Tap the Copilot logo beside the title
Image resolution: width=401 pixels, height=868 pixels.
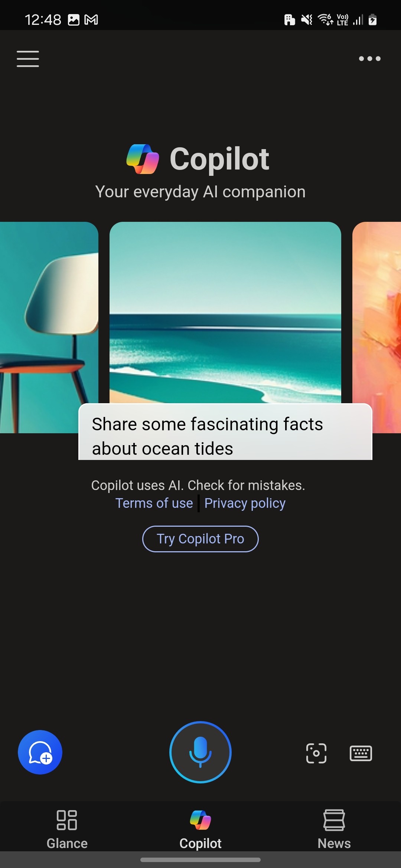click(x=143, y=159)
